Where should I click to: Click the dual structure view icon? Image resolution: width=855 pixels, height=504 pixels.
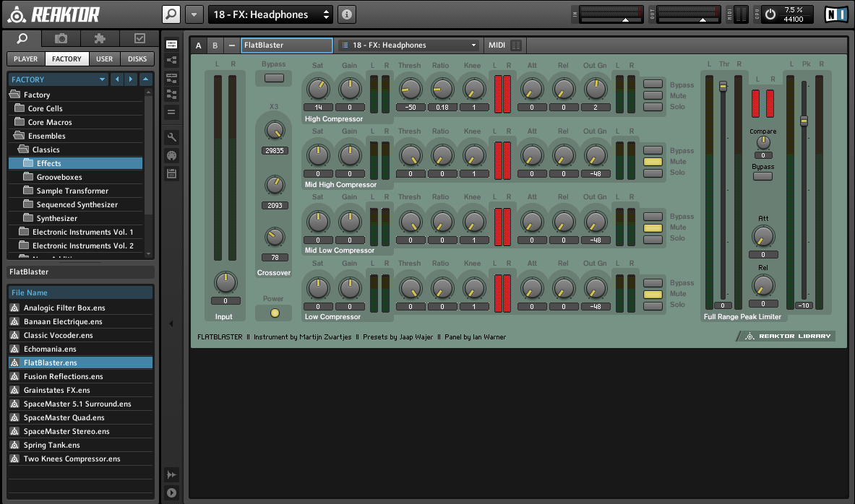click(x=171, y=95)
